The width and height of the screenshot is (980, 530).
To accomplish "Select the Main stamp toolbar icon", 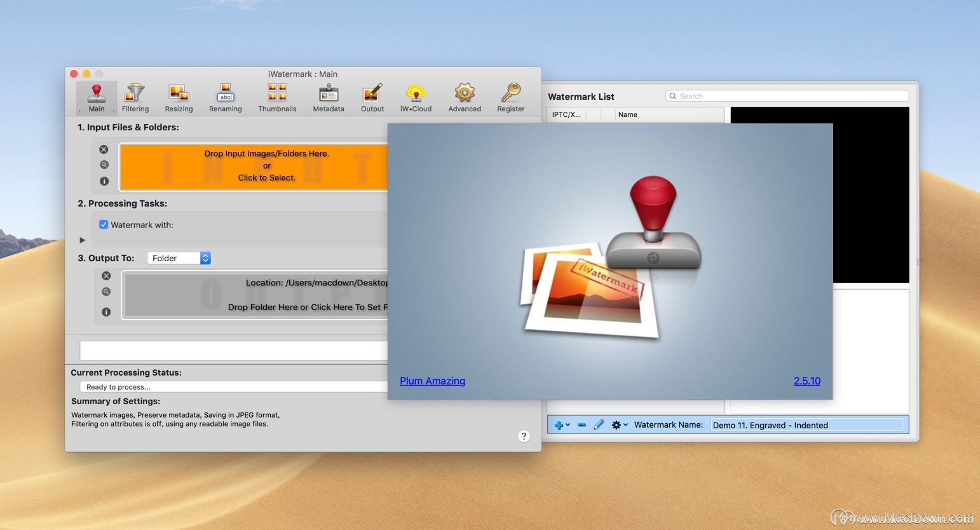I will [x=97, y=98].
